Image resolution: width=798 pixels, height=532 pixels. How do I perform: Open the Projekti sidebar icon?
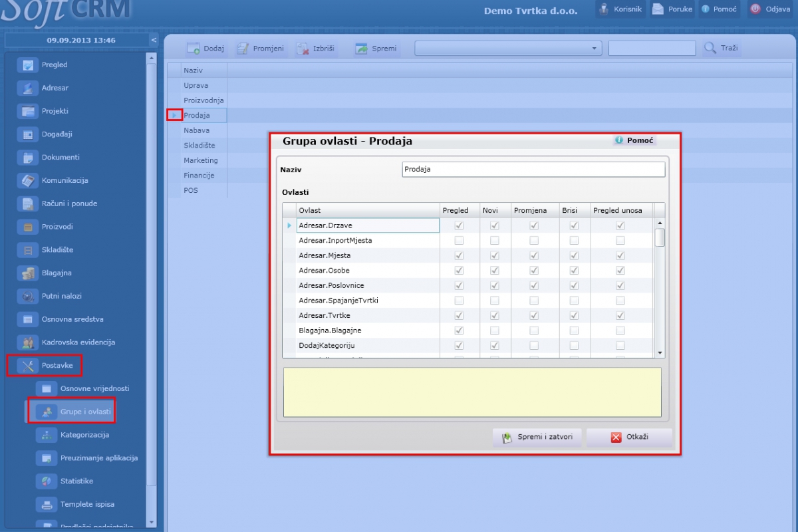pos(27,111)
